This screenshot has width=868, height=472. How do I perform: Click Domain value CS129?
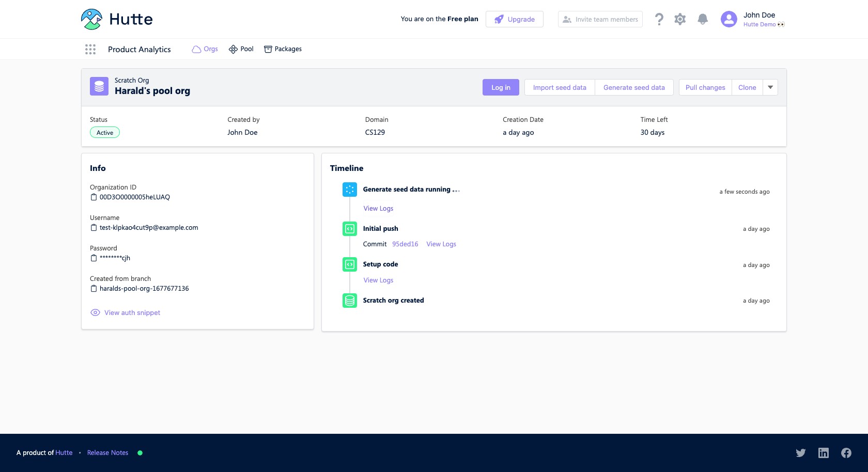click(375, 133)
